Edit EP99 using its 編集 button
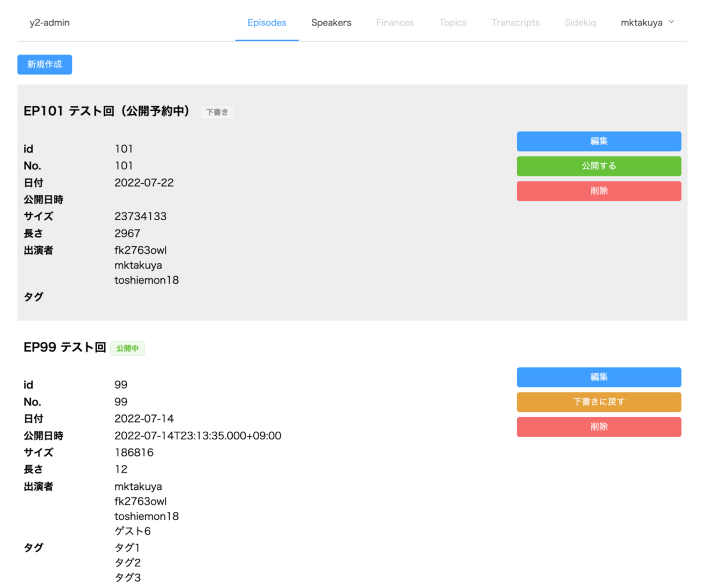This screenshot has height=588, width=705. pos(599,377)
